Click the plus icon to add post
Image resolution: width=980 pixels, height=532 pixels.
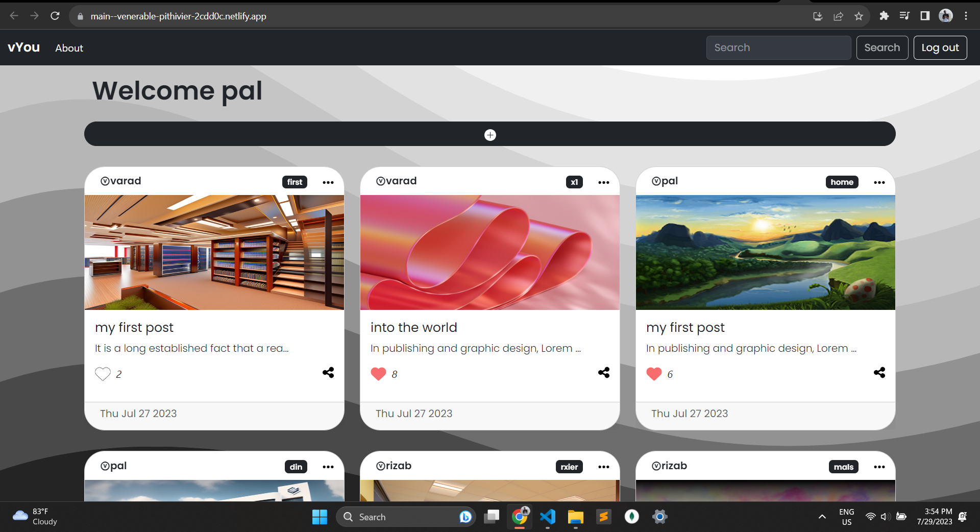[490, 135]
